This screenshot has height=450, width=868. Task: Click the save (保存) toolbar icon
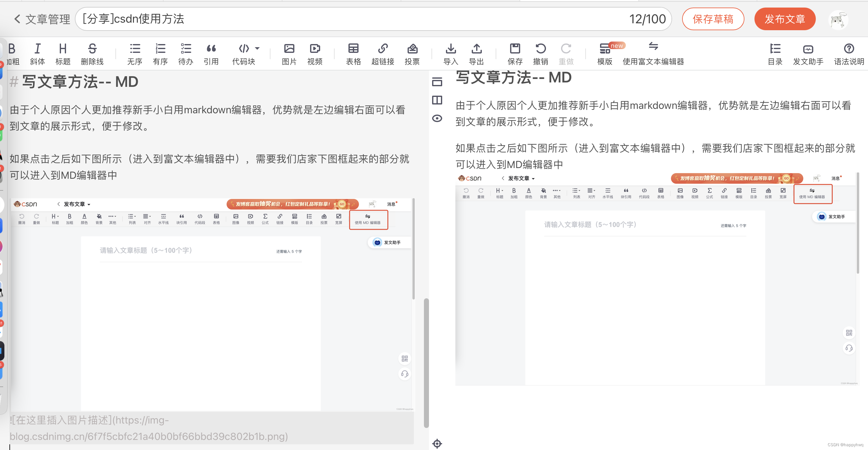click(x=515, y=54)
